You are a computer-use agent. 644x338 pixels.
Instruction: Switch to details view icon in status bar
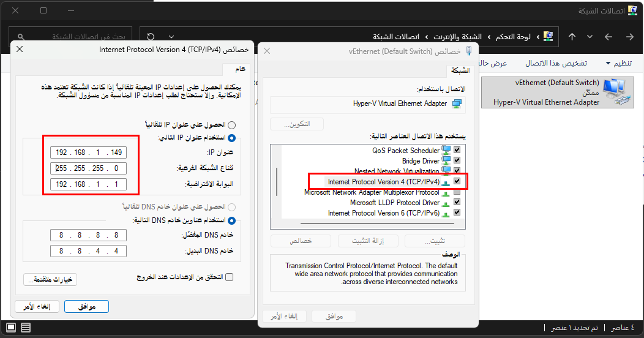(x=10, y=328)
